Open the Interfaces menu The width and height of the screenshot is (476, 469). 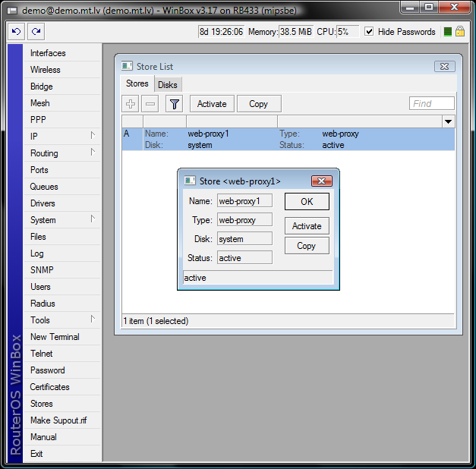click(62, 53)
